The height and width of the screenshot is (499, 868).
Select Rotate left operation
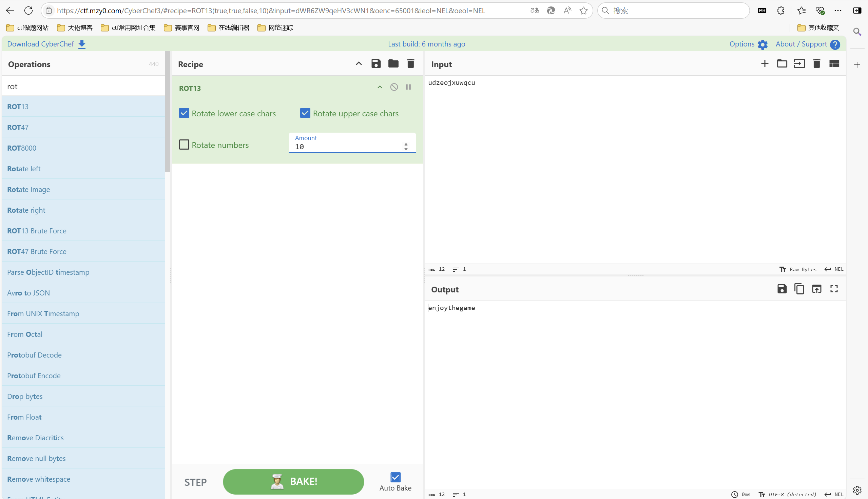click(x=83, y=169)
